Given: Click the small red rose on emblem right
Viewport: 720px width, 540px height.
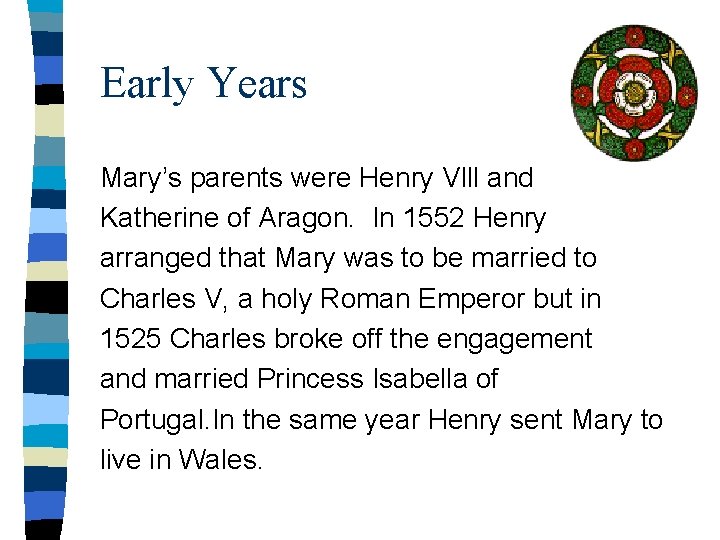Looking at the screenshot, I should (687, 96).
